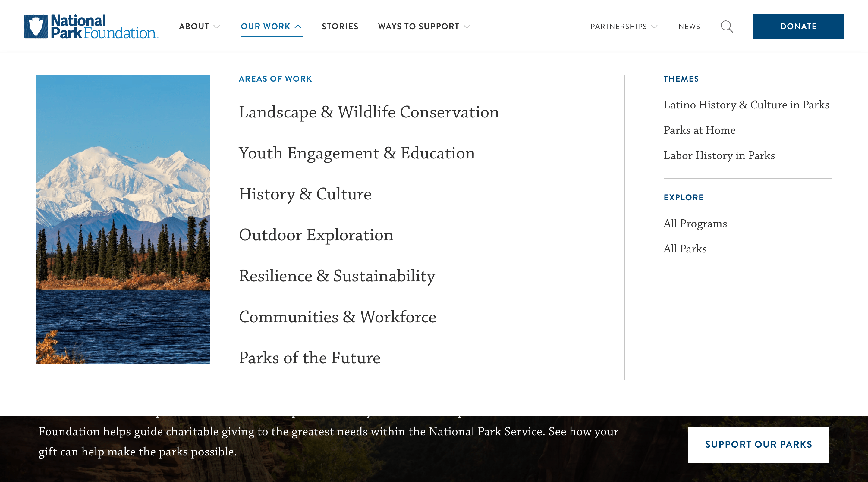
Task: Browse All Parks under Explore
Action: pos(685,249)
